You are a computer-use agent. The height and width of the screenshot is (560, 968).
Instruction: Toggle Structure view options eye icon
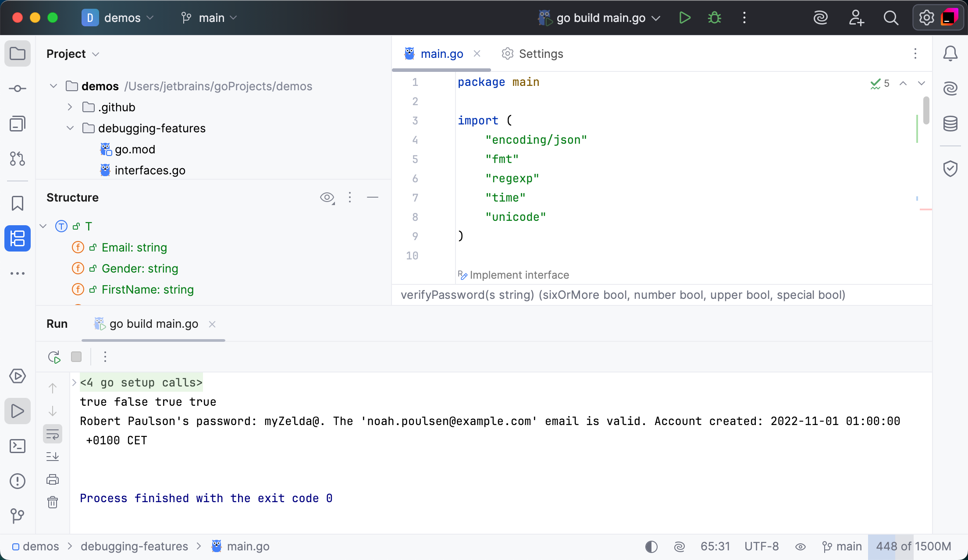click(327, 198)
